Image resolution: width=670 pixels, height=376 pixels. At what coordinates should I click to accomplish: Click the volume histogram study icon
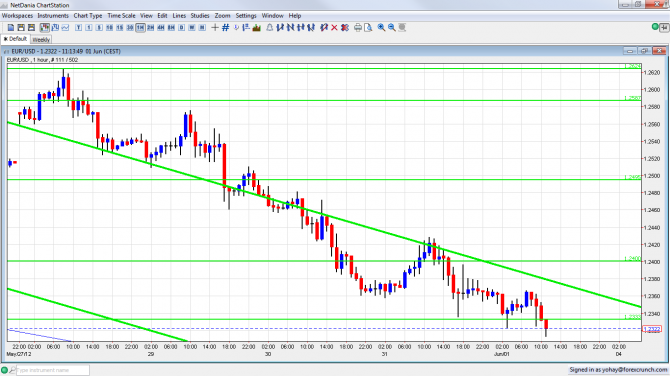tap(257, 28)
